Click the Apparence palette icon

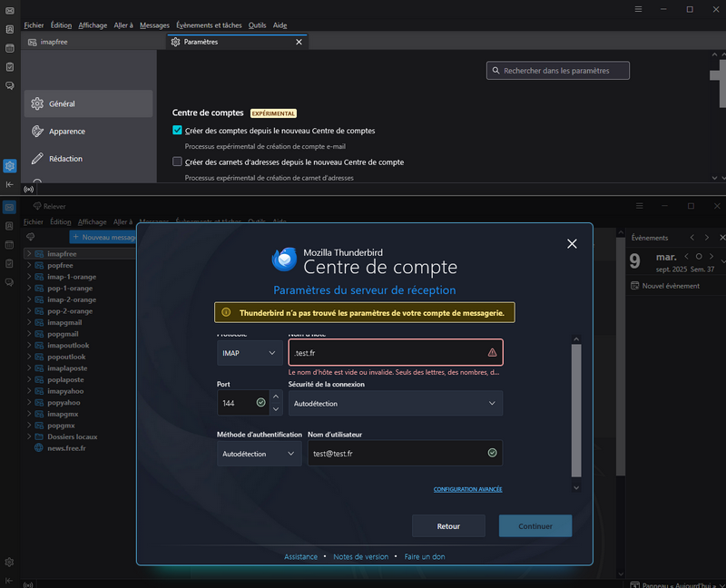coord(37,132)
